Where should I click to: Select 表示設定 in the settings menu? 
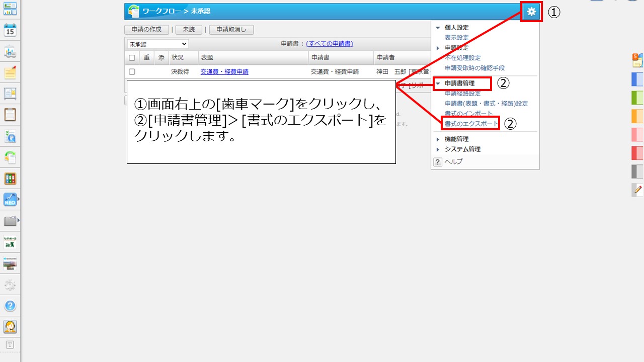pos(456,38)
